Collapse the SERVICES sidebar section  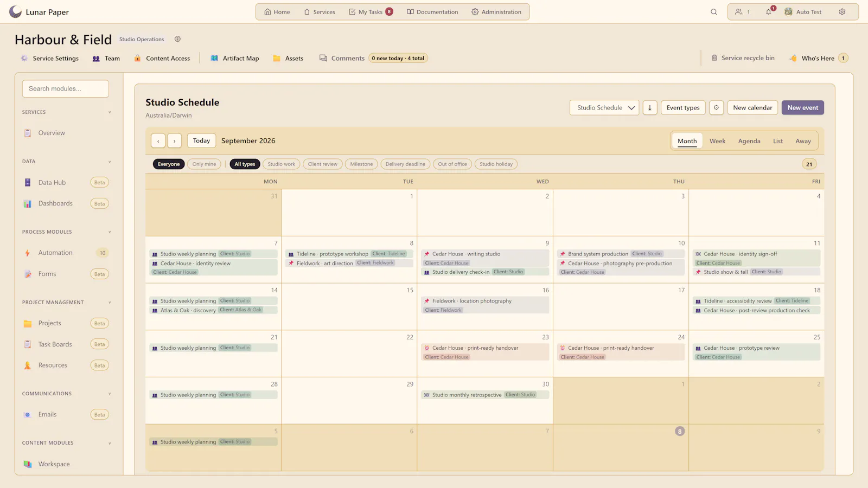tap(110, 112)
